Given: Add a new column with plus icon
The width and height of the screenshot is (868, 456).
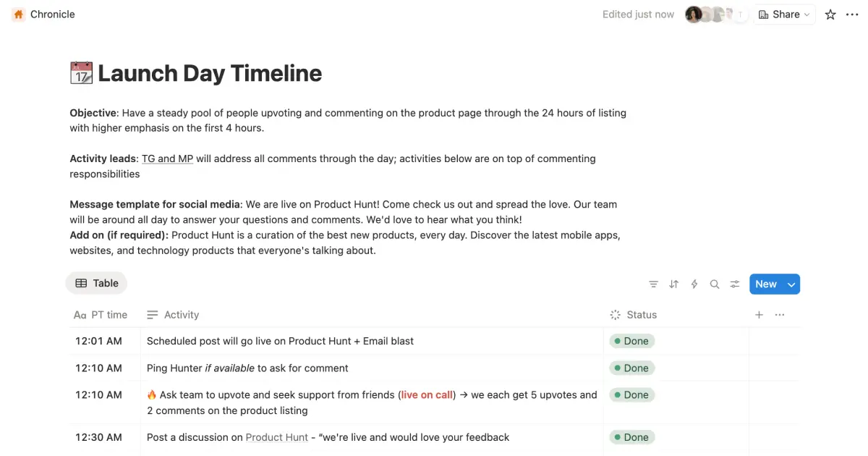Looking at the screenshot, I should (x=759, y=315).
